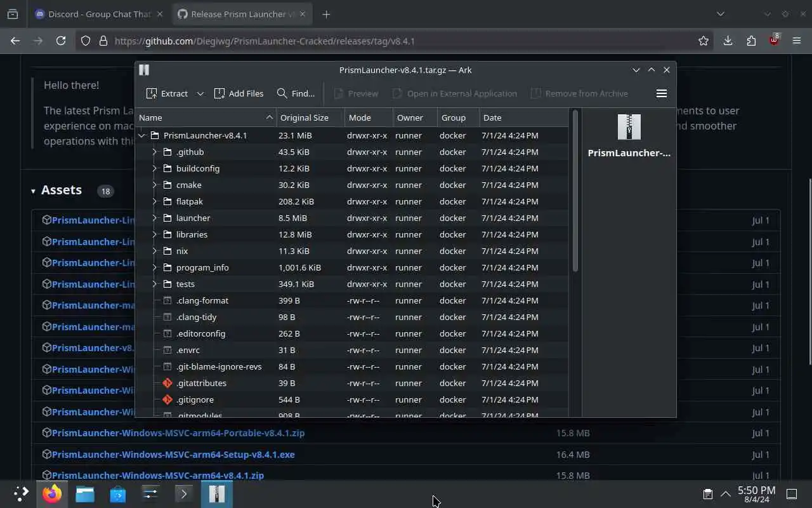Open Firefox downloads panel
The width and height of the screenshot is (812, 508).
pyautogui.click(x=728, y=41)
